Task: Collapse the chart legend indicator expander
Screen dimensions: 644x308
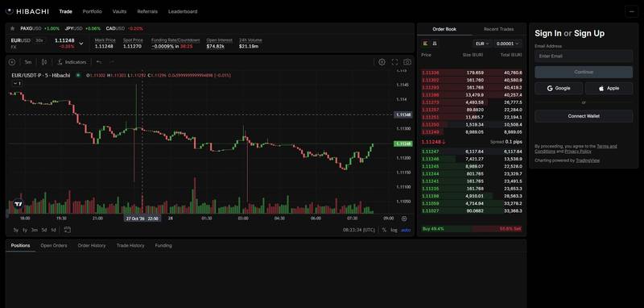Action: click(17, 84)
